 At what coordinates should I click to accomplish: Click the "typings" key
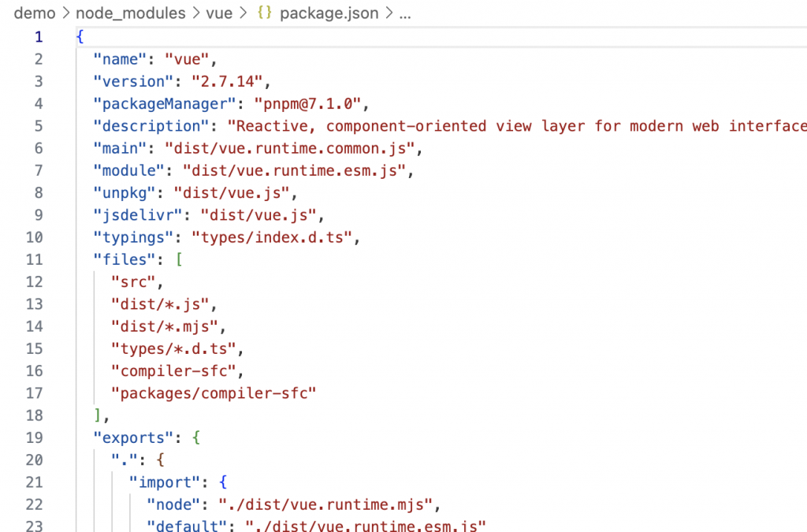[x=134, y=237]
